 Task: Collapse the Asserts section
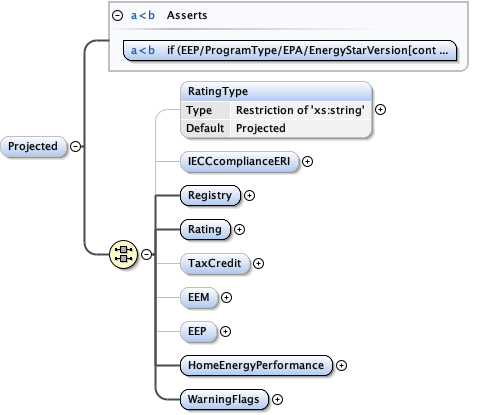pos(117,15)
